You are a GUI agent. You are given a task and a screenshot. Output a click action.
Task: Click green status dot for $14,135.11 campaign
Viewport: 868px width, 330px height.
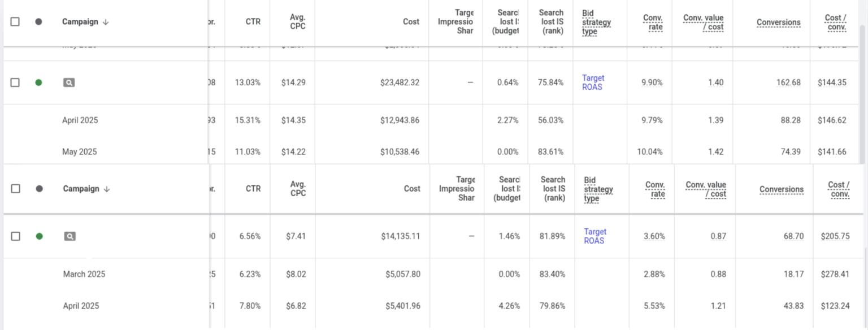click(x=39, y=236)
